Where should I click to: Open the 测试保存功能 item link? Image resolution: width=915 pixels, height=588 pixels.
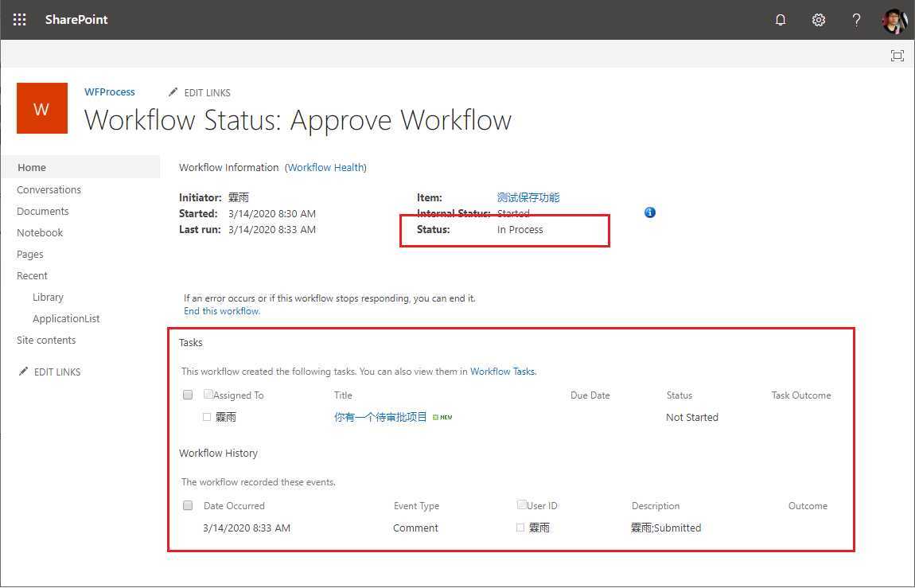(528, 197)
